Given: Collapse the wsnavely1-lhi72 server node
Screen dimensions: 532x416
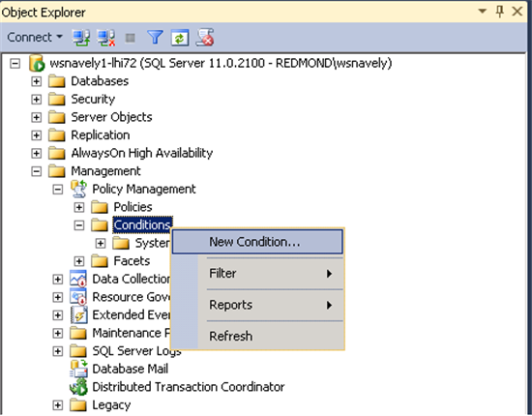Looking at the screenshot, I should coord(15,64).
